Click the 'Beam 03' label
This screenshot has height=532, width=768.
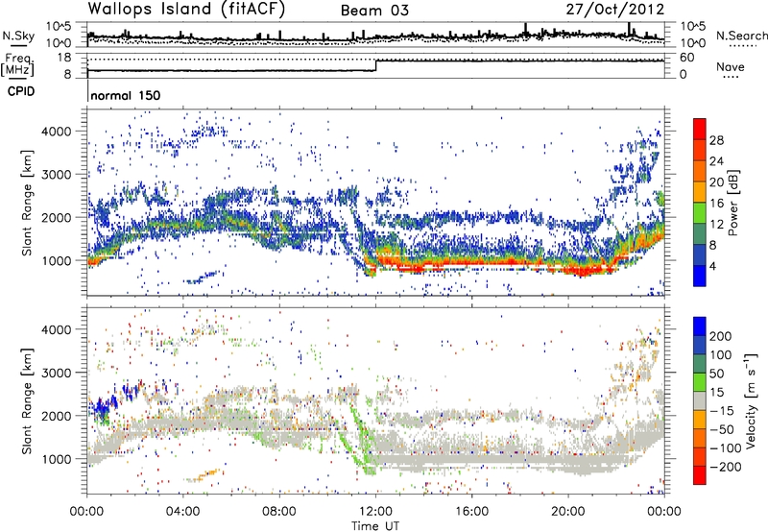(x=374, y=11)
